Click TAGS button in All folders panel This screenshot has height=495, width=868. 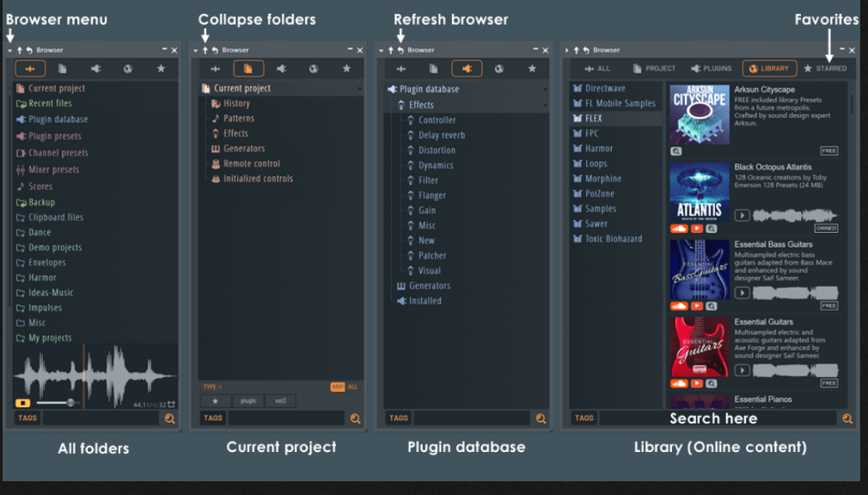point(28,418)
